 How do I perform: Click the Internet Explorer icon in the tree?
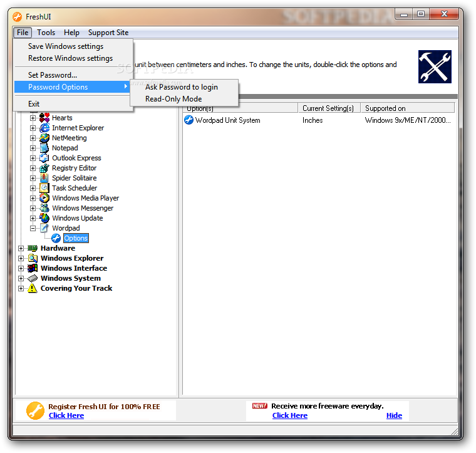pyautogui.click(x=44, y=128)
